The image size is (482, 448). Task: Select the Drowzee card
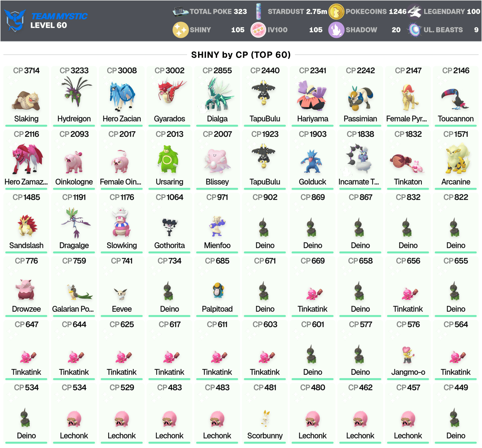pyautogui.click(x=26, y=287)
